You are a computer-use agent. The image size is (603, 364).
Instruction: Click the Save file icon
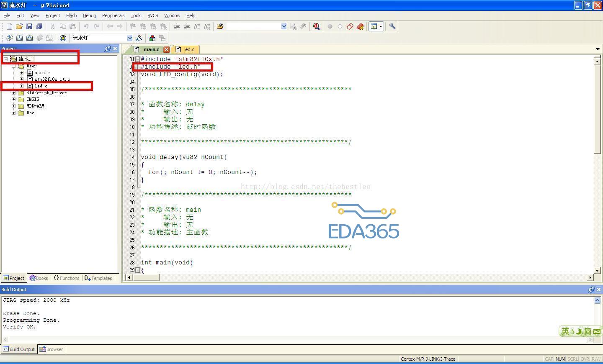coord(29,26)
